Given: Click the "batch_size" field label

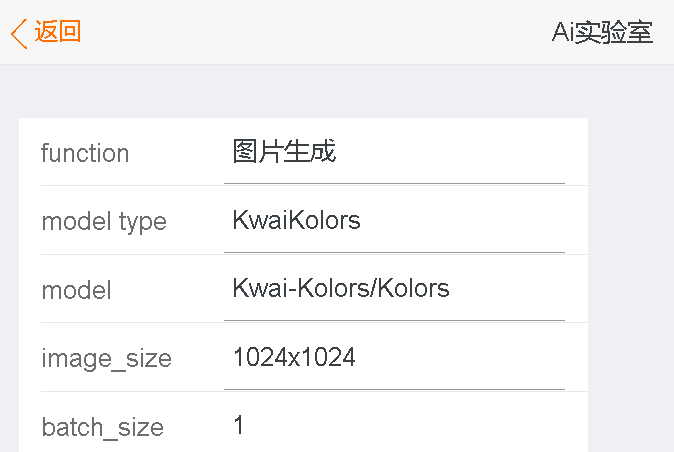Looking at the screenshot, I should click(x=102, y=428).
